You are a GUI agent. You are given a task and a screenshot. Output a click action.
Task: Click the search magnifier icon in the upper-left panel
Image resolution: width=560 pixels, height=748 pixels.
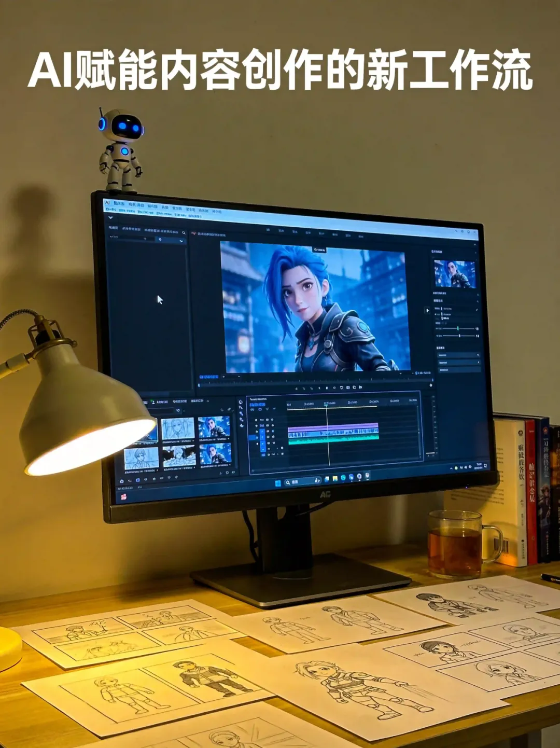[x=184, y=232]
